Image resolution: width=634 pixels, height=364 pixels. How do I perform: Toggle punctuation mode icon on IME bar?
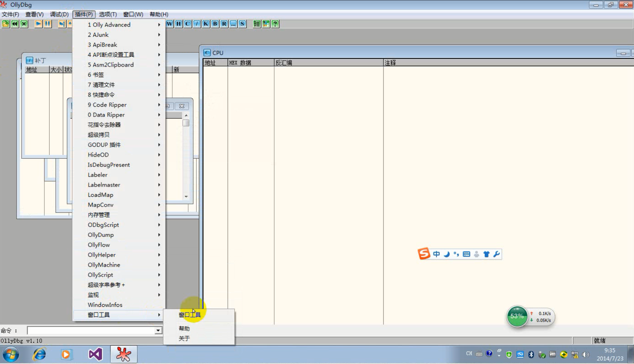[x=456, y=254]
